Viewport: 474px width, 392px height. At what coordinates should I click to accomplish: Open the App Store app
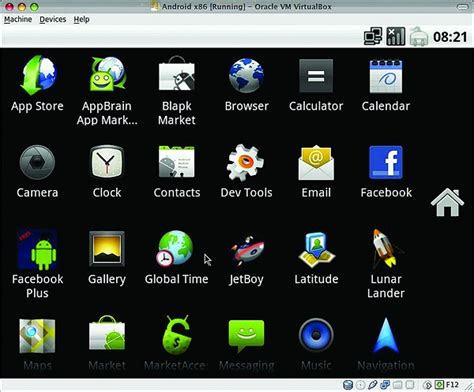37,83
